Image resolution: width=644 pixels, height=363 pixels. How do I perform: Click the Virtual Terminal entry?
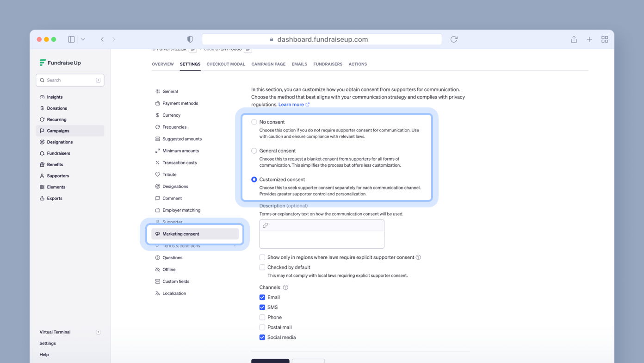tap(55, 332)
